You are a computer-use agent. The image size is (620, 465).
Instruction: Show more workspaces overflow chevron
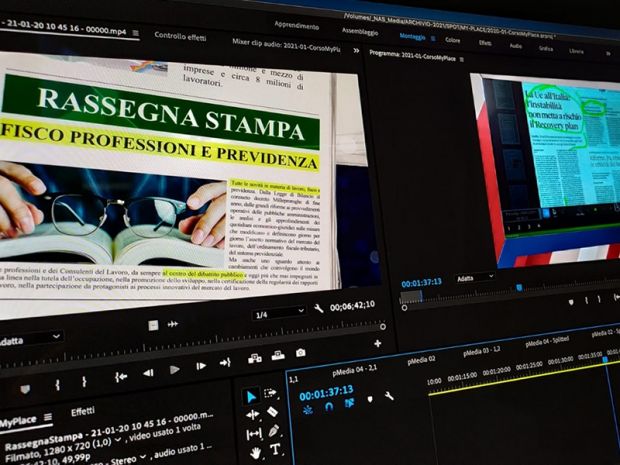(608, 53)
